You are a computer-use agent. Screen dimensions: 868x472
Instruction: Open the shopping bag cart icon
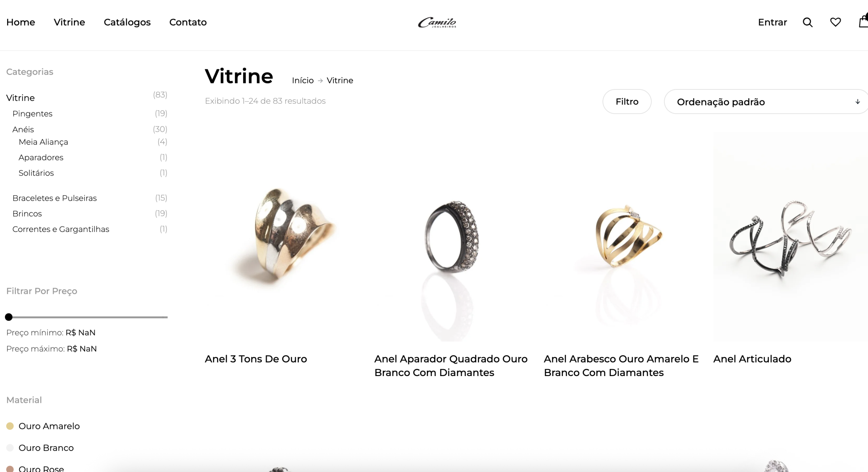(863, 21)
